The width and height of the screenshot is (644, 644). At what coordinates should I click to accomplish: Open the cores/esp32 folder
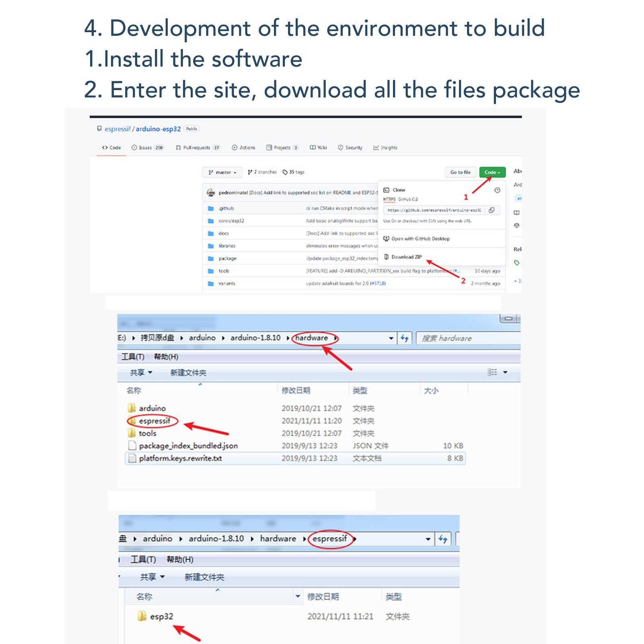point(231,221)
